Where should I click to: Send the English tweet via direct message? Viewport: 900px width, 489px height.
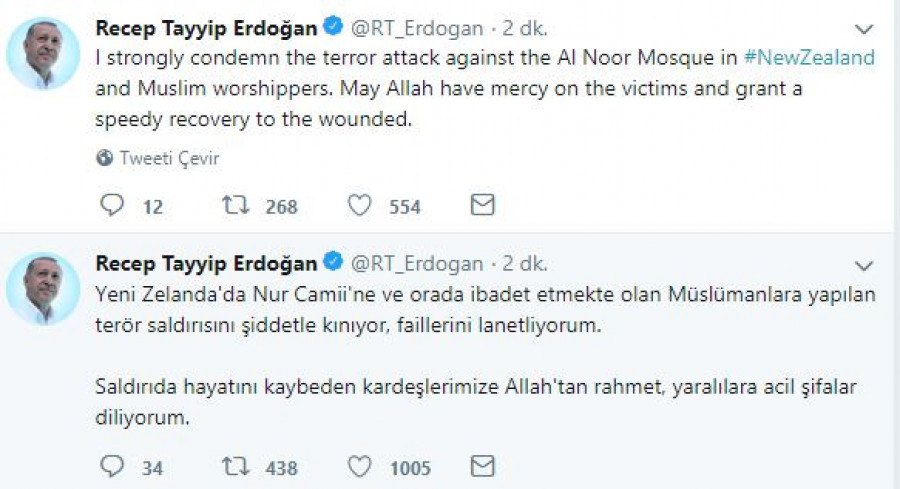pos(482,205)
